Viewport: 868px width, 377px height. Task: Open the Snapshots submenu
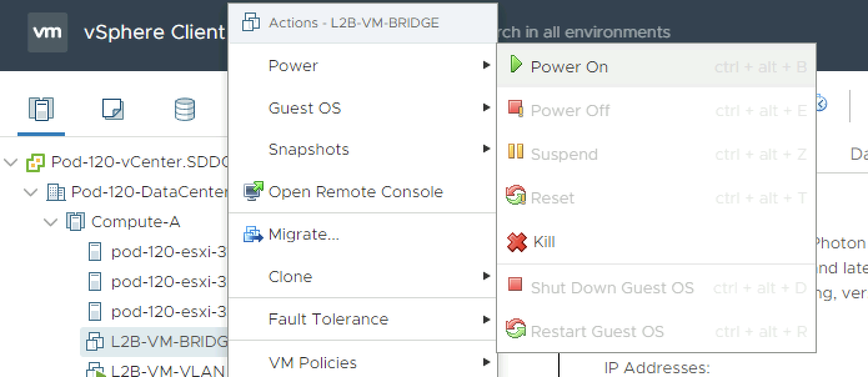pos(308,150)
